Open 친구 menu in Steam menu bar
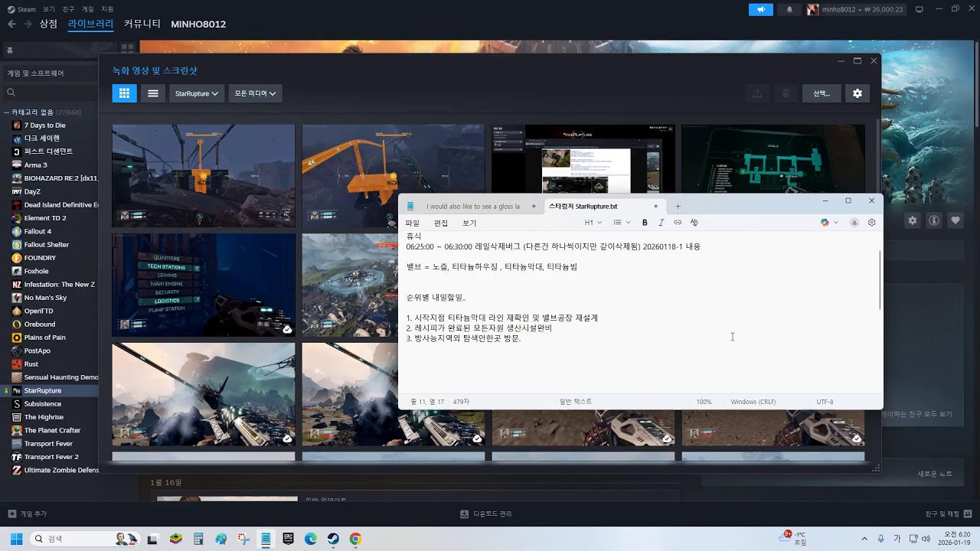Image resolution: width=980 pixels, height=551 pixels. pos(68,9)
